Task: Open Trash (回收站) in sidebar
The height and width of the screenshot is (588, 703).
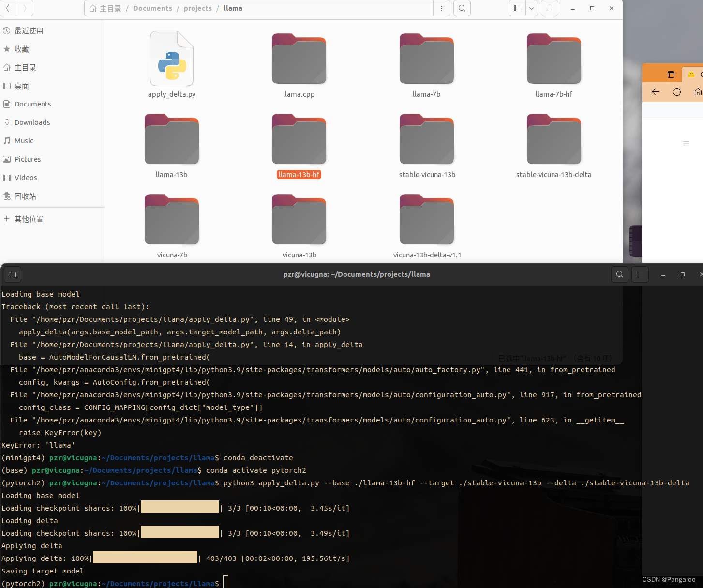Action: 52,196
